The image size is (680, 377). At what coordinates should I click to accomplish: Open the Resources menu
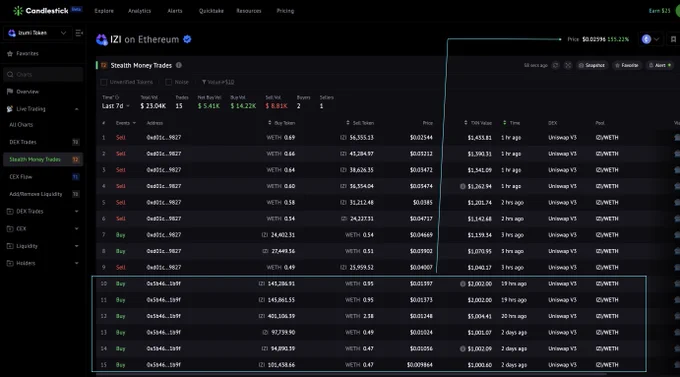coord(249,11)
